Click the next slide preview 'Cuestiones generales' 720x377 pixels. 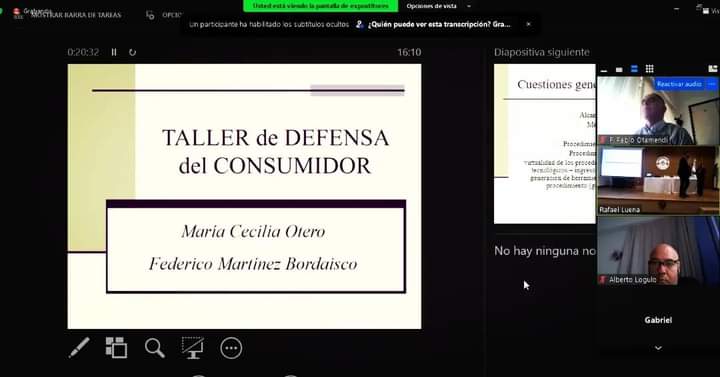[x=545, y=144]
